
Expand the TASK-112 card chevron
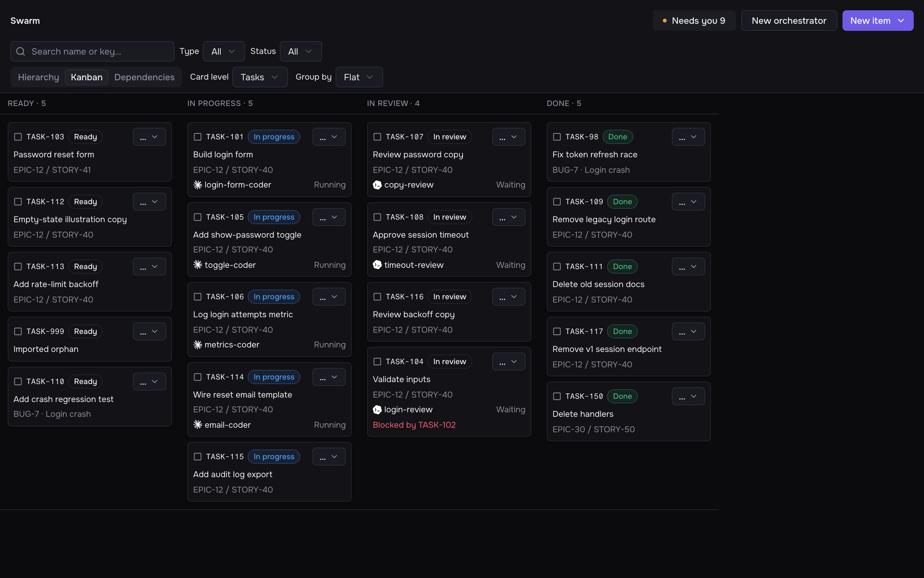(155, 202)
